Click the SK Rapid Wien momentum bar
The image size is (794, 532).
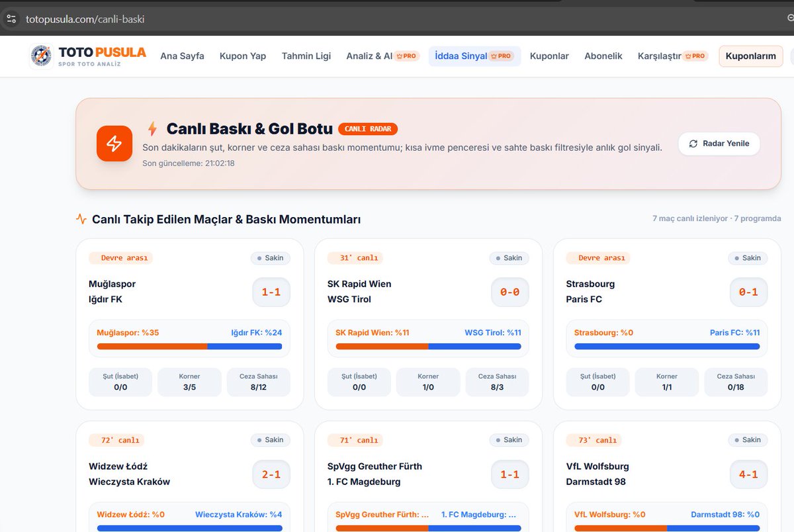[428, 346]
